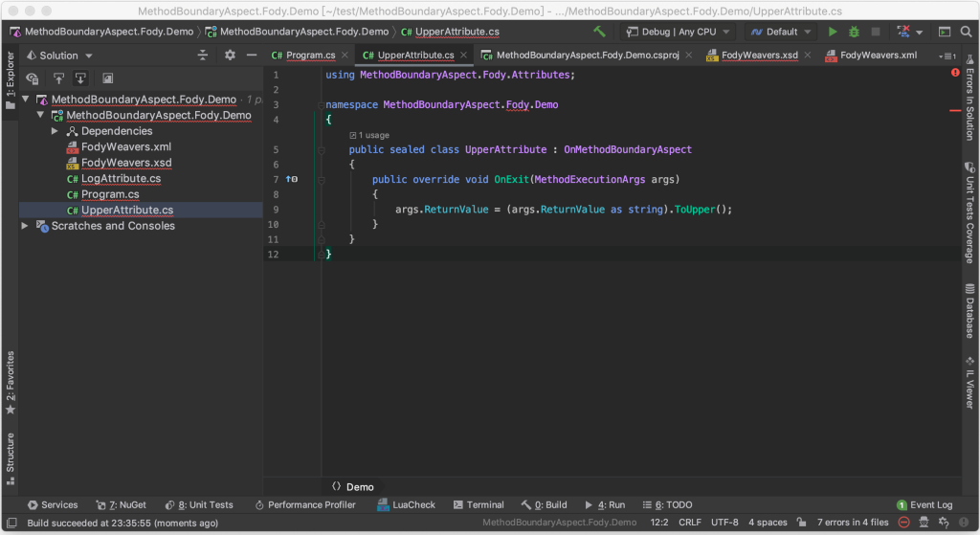Select LogAttribute.cs in solution tree
Image resolution: width=980 pixels, height=535 pixels.
tap(121, 178)
